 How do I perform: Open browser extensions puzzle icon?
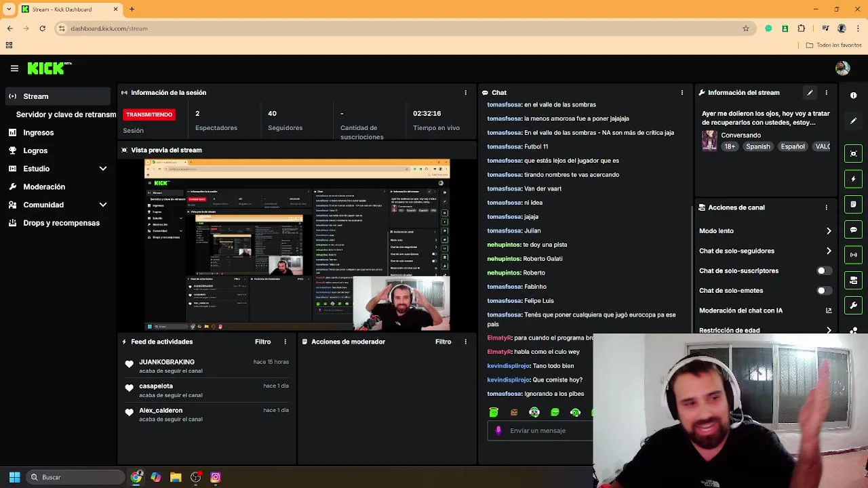pos(802,28)
